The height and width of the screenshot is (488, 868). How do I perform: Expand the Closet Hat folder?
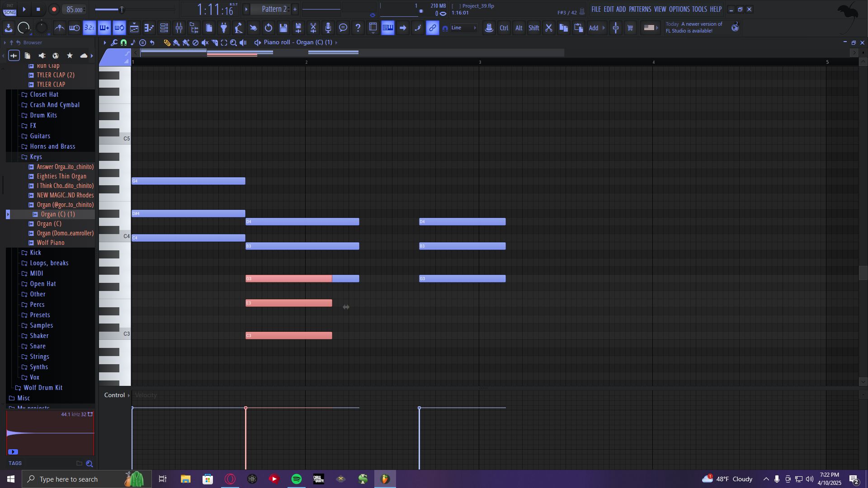pyautogui.click(x=44, y=94)
